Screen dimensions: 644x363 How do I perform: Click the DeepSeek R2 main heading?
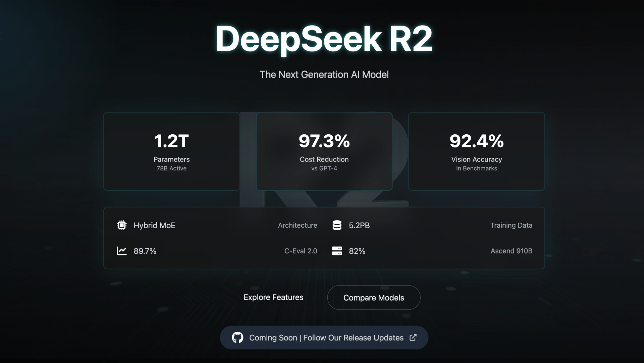tap(324, 39)
